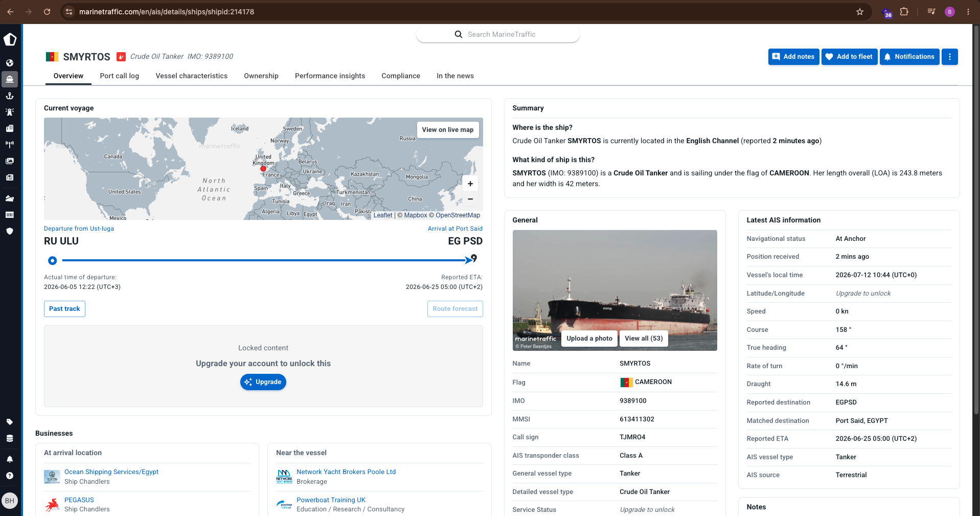
Task: Click the destination pin on voyage progress bar
Action: [x=474, y=258]
